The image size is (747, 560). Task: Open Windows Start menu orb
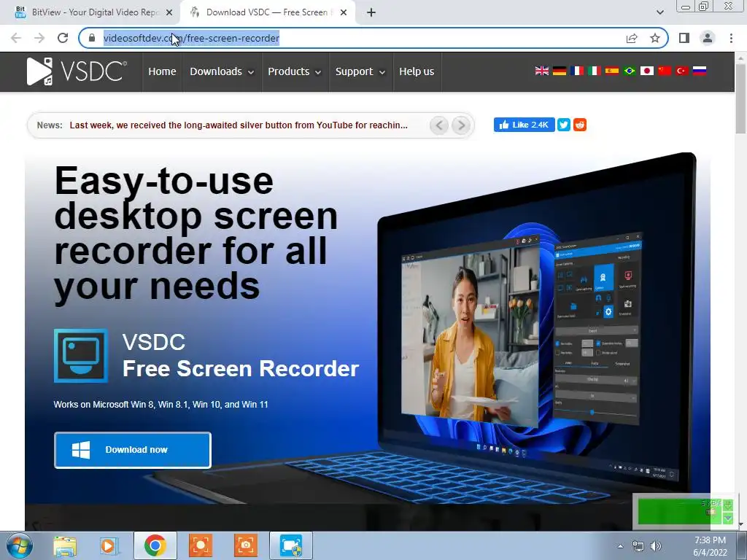click(19, 545)
